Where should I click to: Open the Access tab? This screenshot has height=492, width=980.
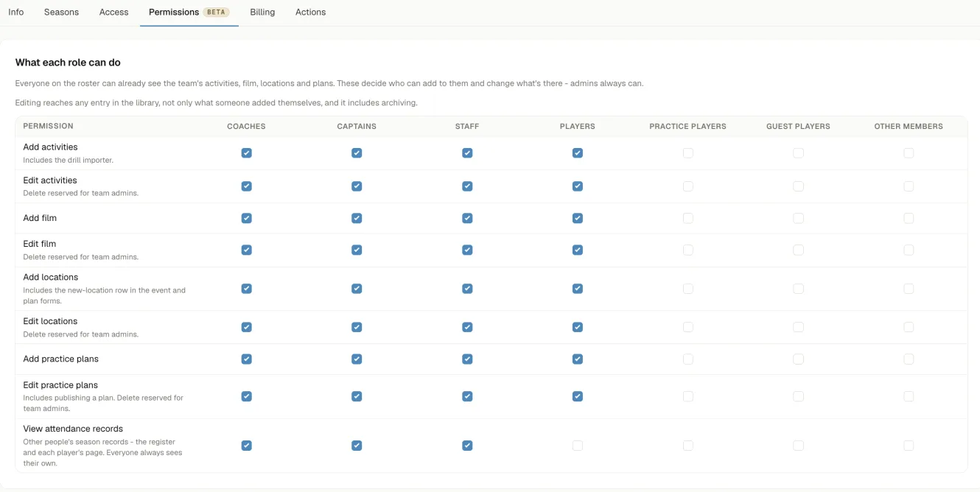click(x=113, y=12)
